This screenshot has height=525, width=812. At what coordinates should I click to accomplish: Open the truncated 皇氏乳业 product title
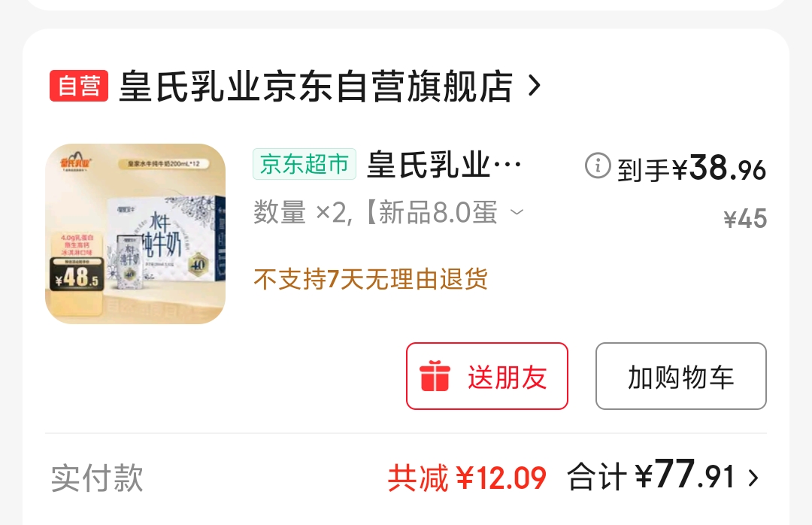point(444,165)
